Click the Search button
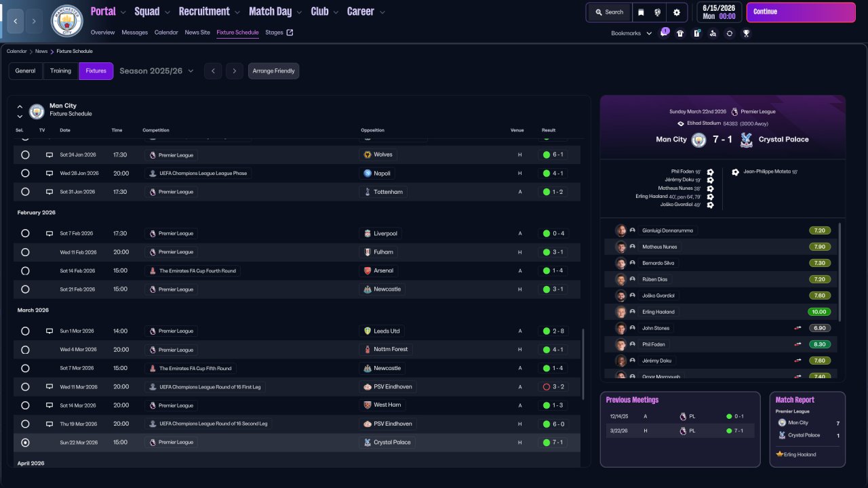The height and width of the screenshot is (488, 868). (x=609, y=12)
